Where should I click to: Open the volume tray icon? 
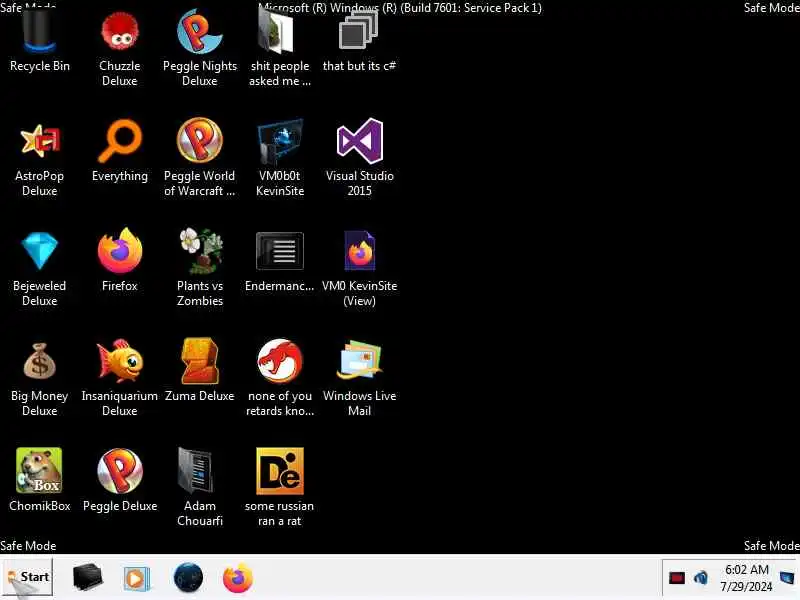pyautogui.click(x=701, y=578)
